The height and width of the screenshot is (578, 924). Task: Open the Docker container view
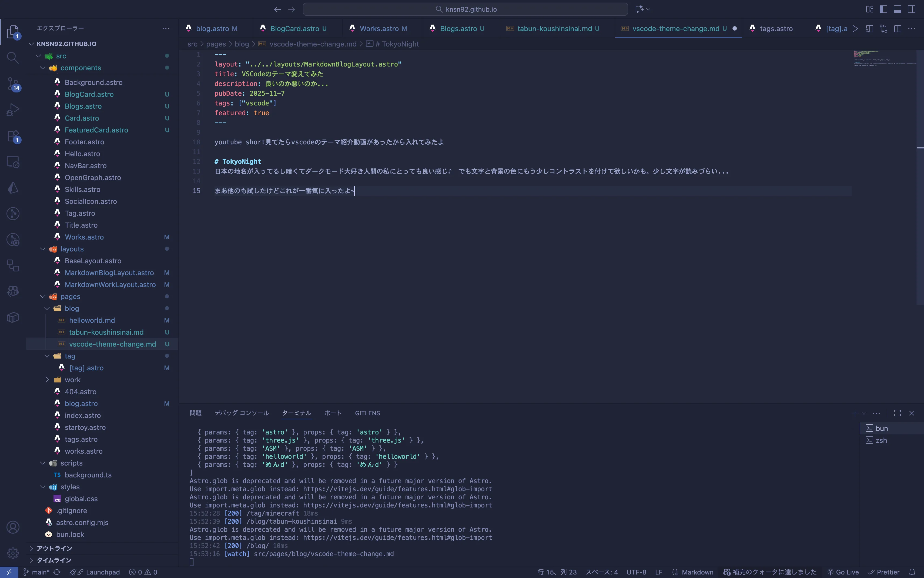pos(13,317)
